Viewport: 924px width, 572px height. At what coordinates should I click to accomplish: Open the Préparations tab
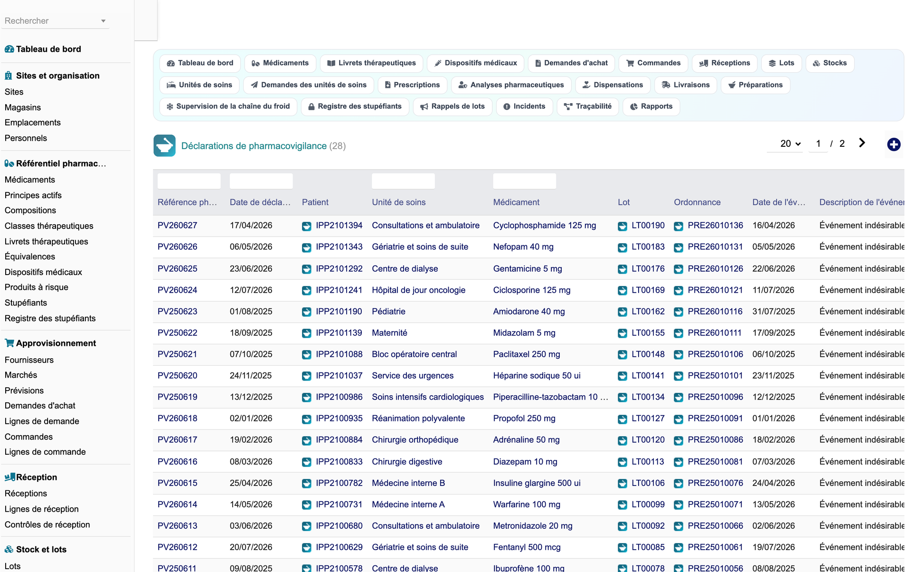(x=755, y=85)
